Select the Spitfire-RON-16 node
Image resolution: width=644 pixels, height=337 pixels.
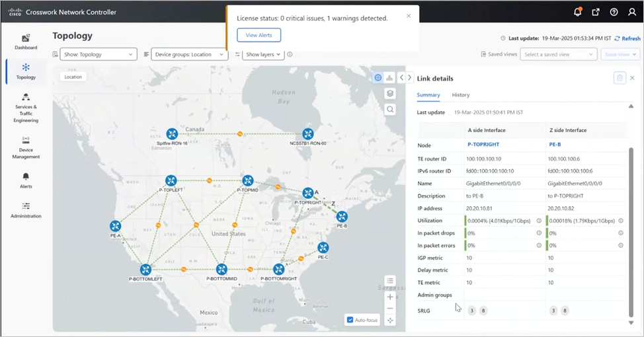[172, 134]
